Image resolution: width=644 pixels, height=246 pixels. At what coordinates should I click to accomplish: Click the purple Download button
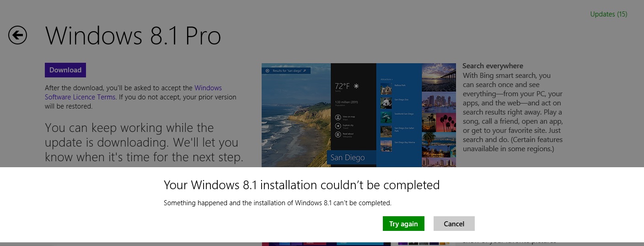65,70
